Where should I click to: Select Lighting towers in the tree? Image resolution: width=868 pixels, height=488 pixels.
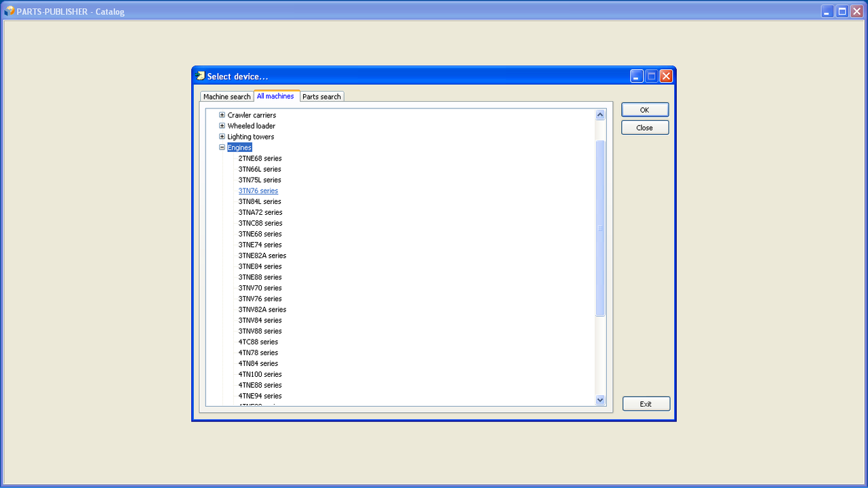pyautogui.click(x=251, y=137)
